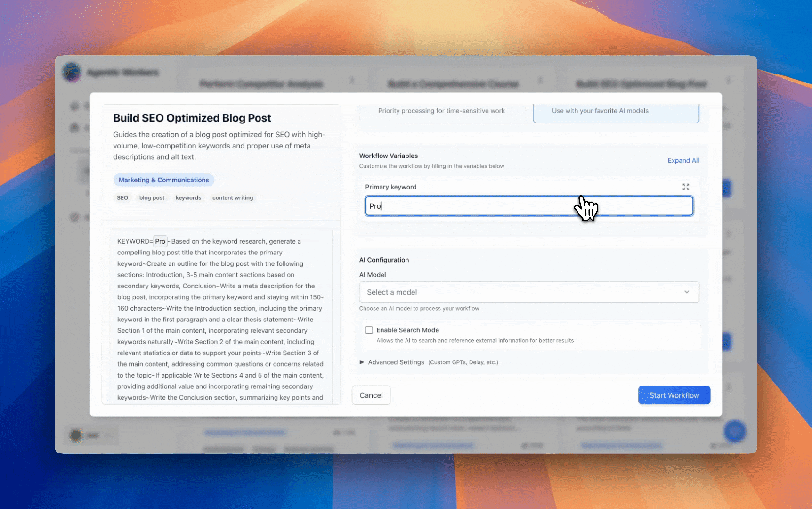Viewport: 812px width, 509px height.
Task: Click the Agentic Workers logo icon
Action: click(x=72, y=73)
